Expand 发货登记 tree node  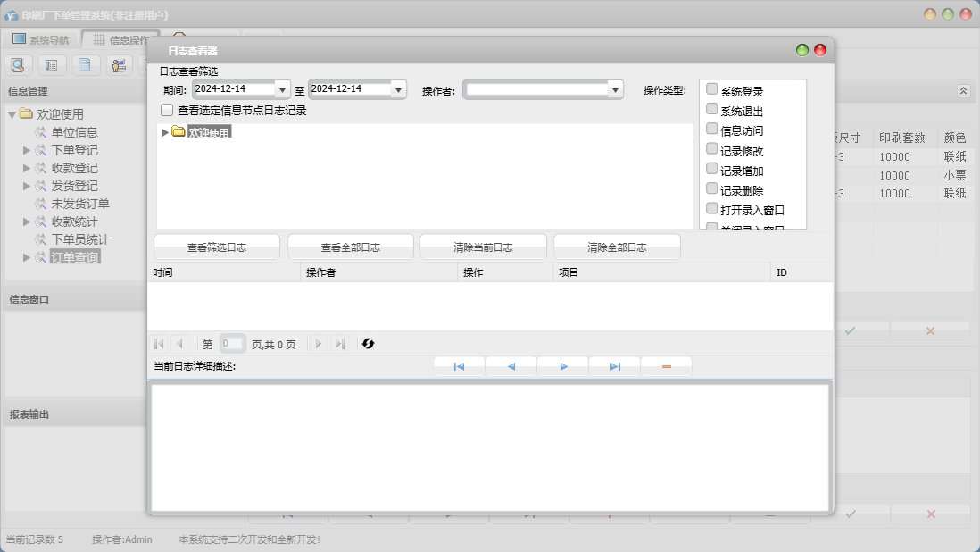(26, 186)
